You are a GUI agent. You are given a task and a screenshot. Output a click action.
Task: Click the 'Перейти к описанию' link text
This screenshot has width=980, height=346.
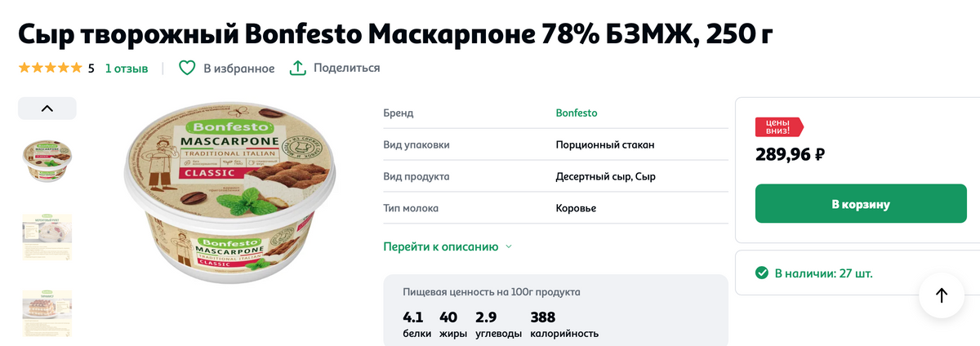[x=441, y=246]
